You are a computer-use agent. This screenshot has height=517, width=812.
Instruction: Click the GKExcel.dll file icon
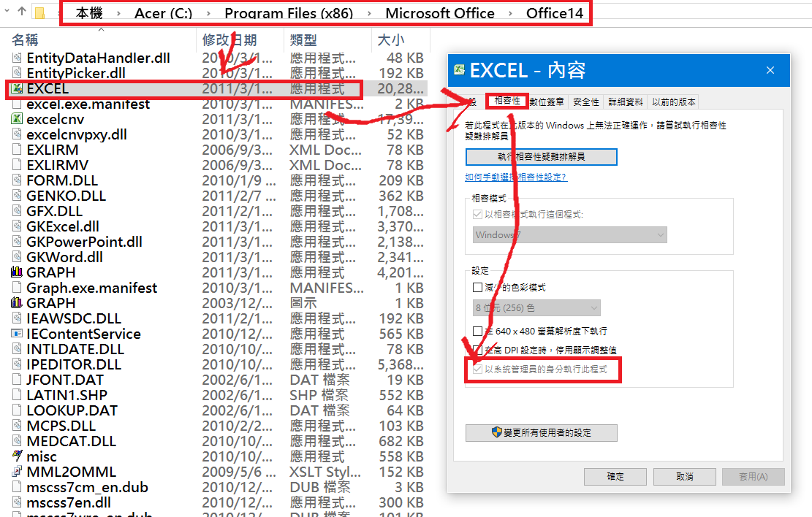[x=17, y=226]
